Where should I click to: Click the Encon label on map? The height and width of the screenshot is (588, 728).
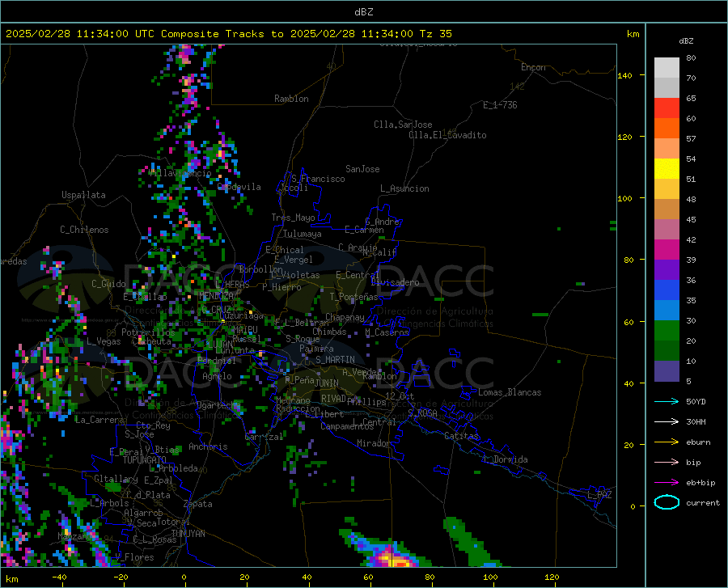533,67
